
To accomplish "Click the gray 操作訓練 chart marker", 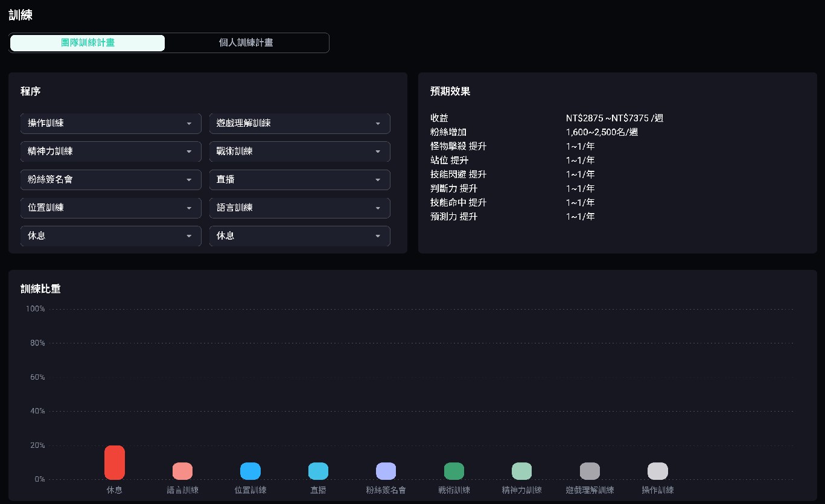I will (x=657, y=471).
